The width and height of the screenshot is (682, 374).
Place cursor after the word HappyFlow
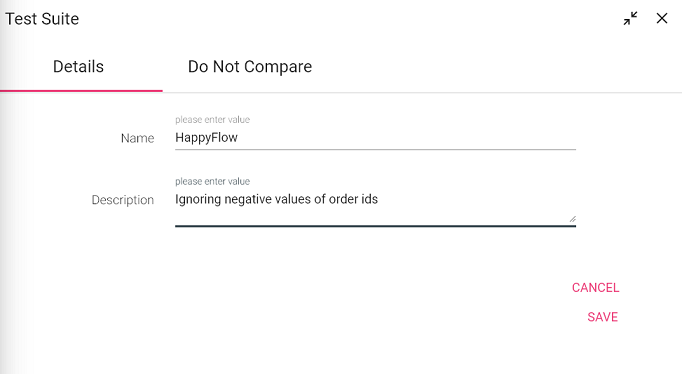(x=239, y=137)
